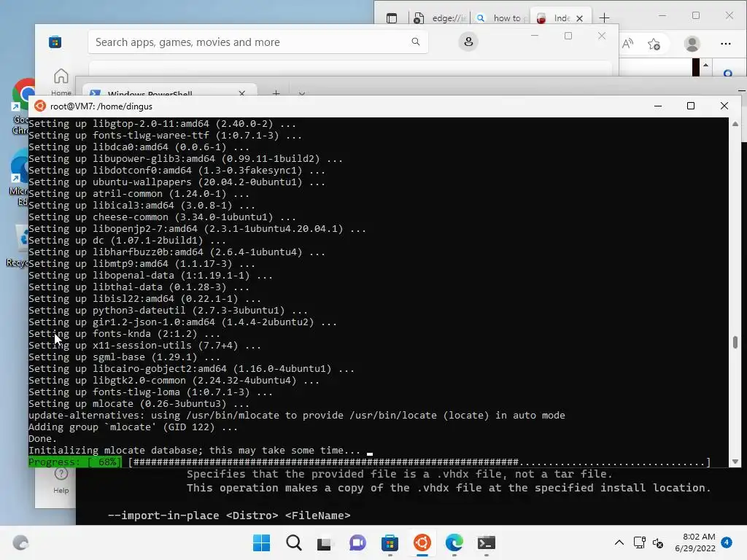
Task: Click Edge page scrollbar up arrow
Action: 705,65
